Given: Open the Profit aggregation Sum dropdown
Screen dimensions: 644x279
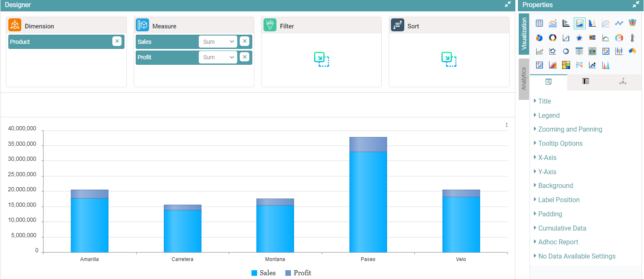Looking at the screenshot, I should coord(218,57).
